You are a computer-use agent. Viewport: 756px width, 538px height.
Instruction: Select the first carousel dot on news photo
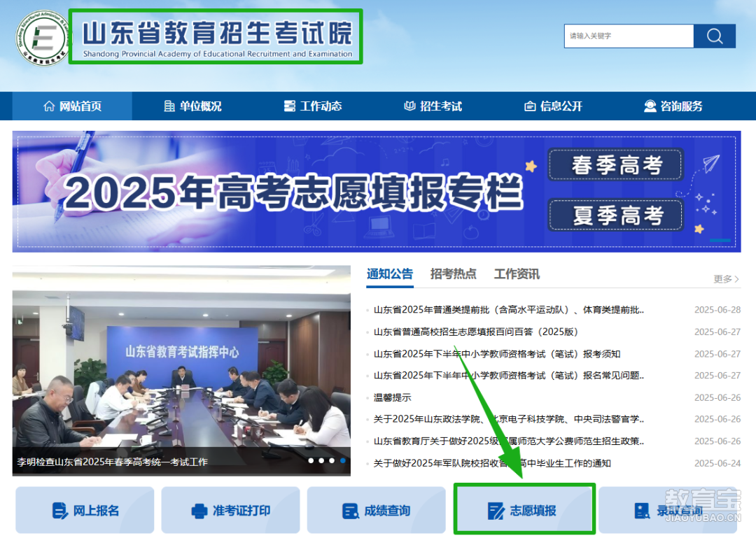pyautogui.click(x=311, y=461)
